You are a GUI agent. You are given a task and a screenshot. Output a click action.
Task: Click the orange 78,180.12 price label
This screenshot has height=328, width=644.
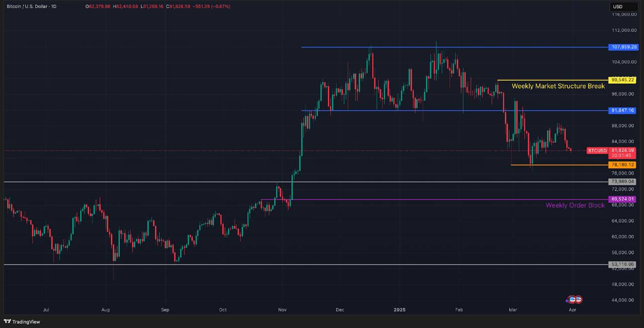pos(623,165)
